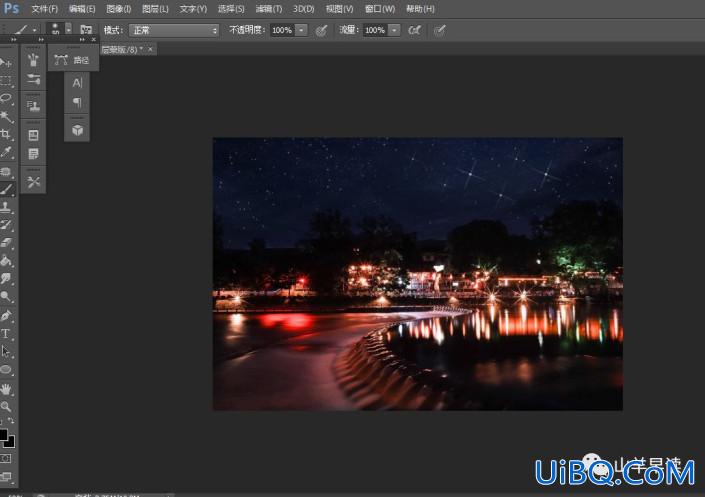Open the 帮助(H) menu
Image resolution: width=705 pixels, height=497 pixels.
[420, 9]
